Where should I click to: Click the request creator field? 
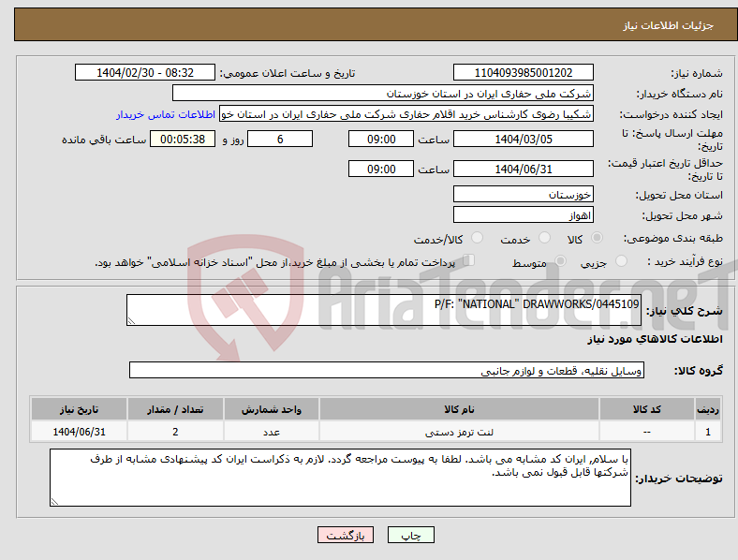[x=406, y=114]
